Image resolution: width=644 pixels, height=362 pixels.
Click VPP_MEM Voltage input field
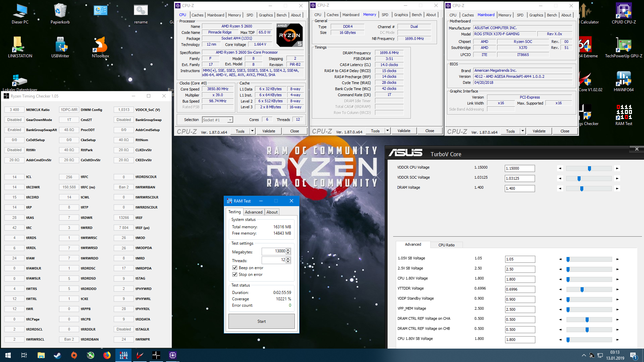point(520,309)
